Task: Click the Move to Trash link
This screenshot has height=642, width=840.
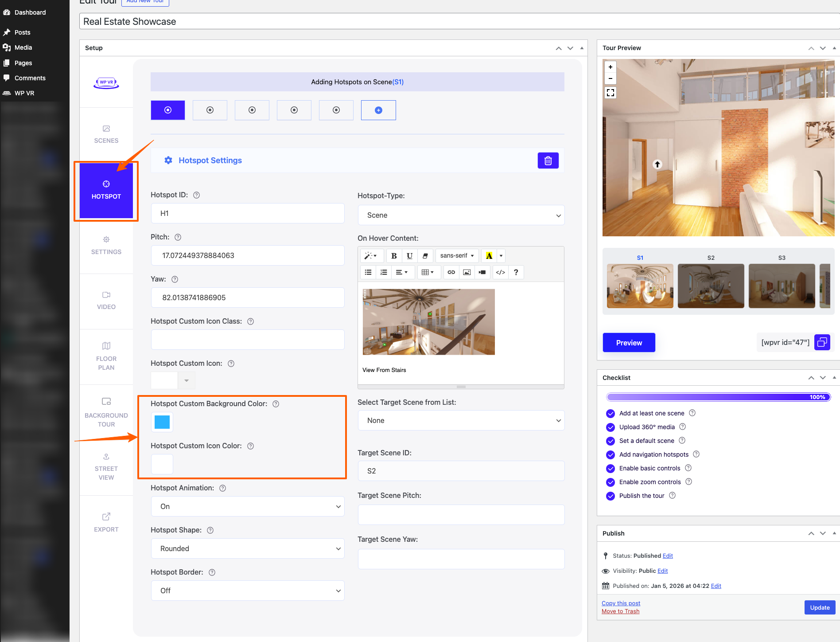Action: pos(620,611)
